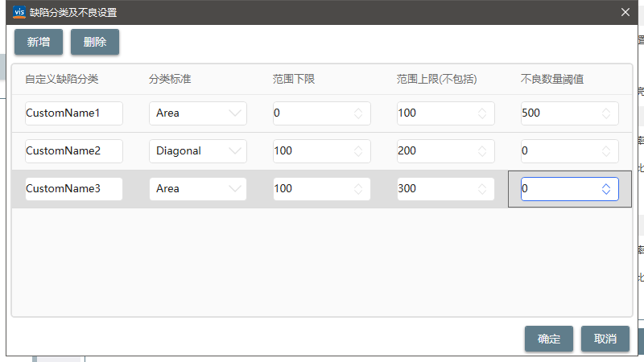Click CustomName1 范围下限 stepper arrows

pyautogui.click(x=358, y=113)
